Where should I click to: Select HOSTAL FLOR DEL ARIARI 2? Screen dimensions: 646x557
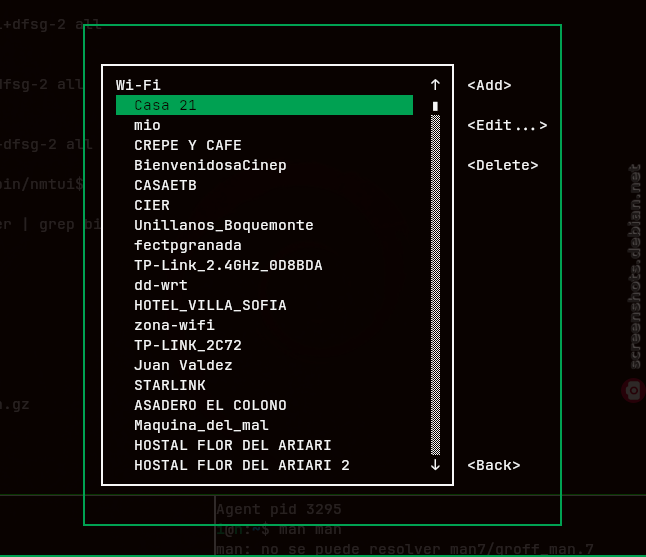point(264,465)
